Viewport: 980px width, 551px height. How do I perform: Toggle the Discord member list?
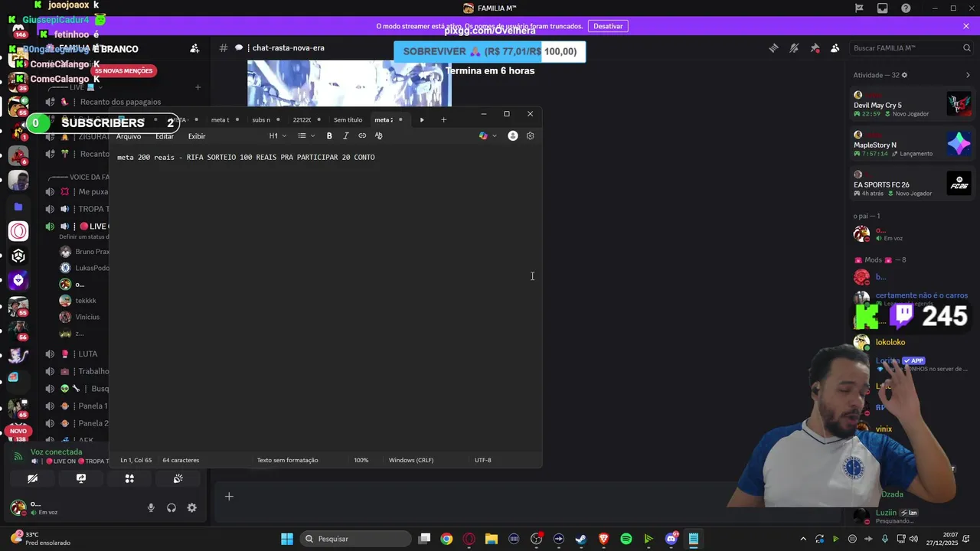(835, 47)
